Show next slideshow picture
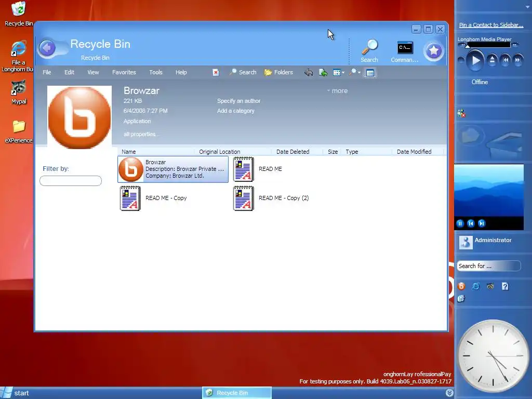Viewport: 532px width, 399px height. 482,223
